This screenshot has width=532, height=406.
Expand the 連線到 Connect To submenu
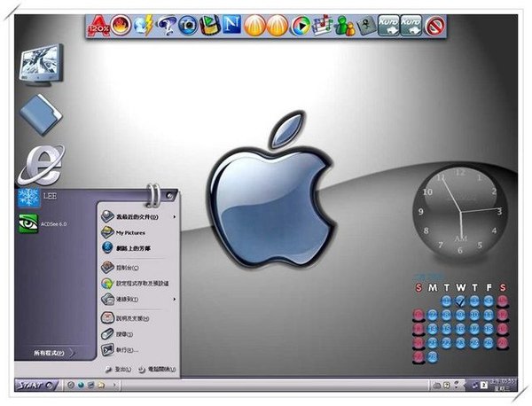click(138, 299)
